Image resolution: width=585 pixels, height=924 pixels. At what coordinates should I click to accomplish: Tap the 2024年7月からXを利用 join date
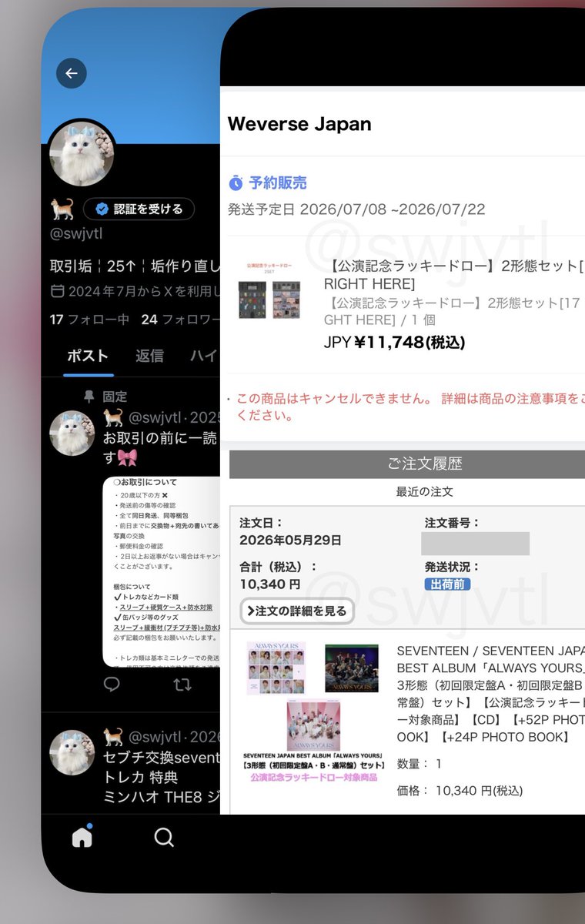(x=135, y=292)
